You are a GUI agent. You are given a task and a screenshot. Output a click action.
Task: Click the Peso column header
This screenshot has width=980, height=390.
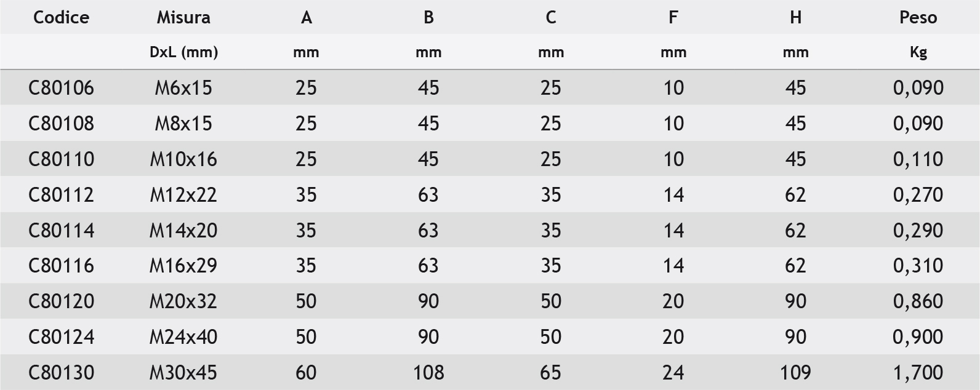(918, 17)
